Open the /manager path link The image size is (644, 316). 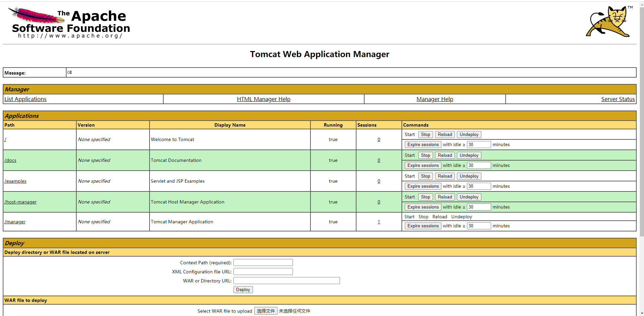click(15, 222)
